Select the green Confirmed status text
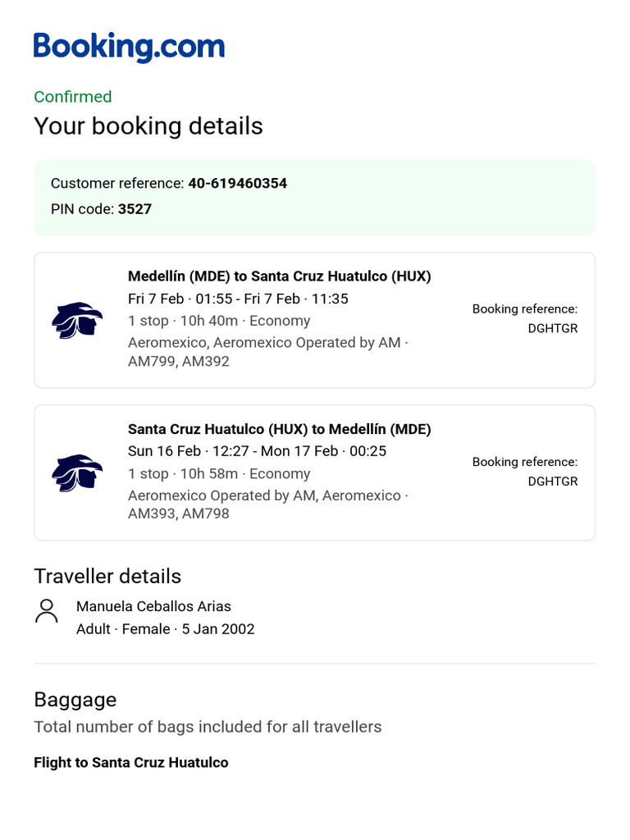Image resolution: width=630 pixels, height=840 pixels. 73,97
